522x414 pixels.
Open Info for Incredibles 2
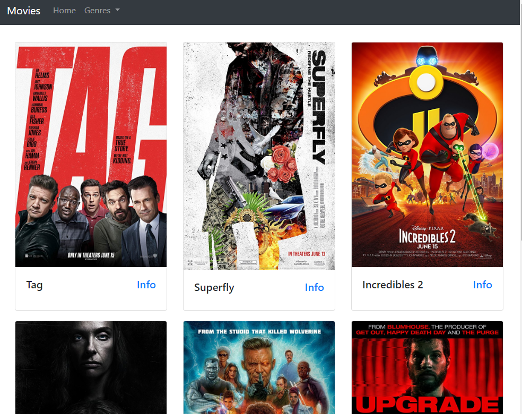point(482,284)
